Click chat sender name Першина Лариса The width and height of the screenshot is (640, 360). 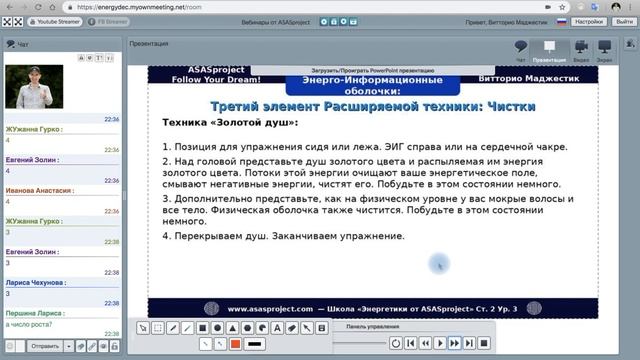(35, 313)
